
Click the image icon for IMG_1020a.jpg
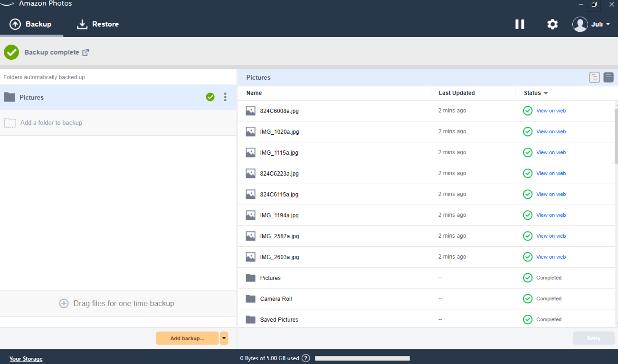coord(251,131)
